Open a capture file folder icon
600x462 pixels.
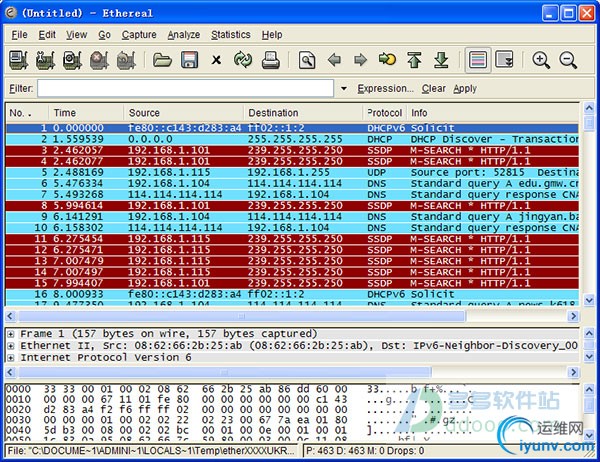tap(162, 60)
